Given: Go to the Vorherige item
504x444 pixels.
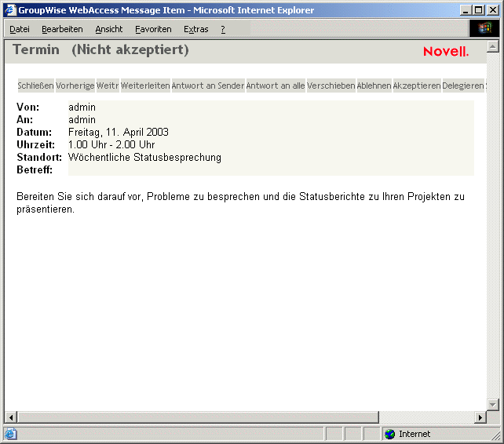Looking at the screenshot, I should [x=75, y=86].
